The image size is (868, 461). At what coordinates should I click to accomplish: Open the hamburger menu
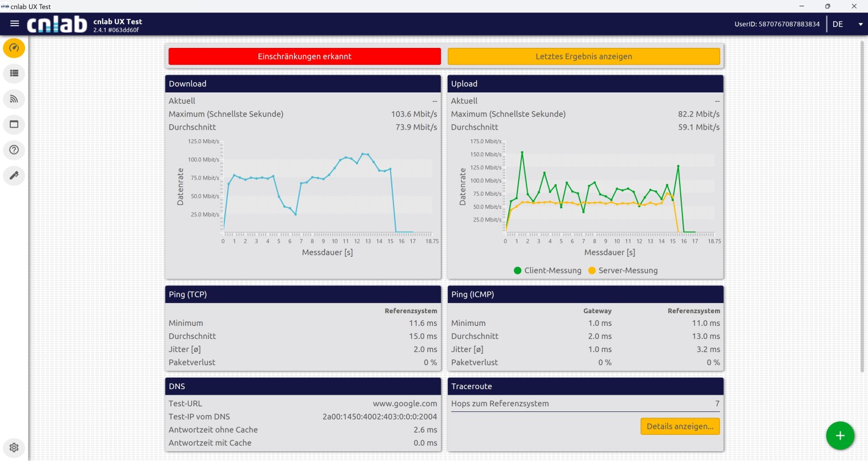pyautogui.click(x=15, y=24)
